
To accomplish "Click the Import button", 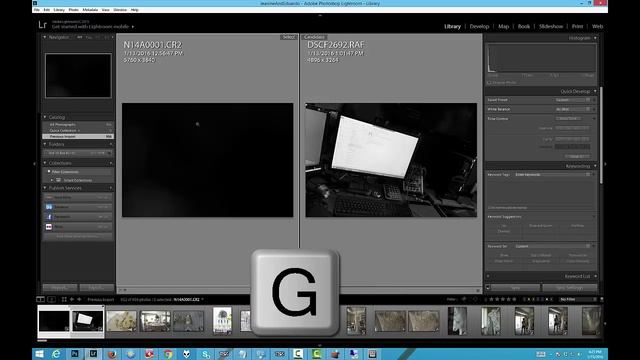I will tap(60, 288).
